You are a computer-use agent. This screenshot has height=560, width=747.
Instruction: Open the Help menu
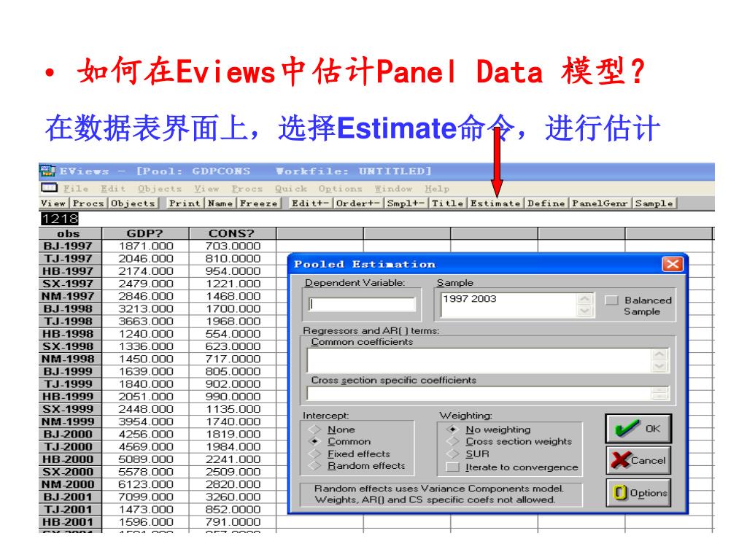tap(437, 189)
